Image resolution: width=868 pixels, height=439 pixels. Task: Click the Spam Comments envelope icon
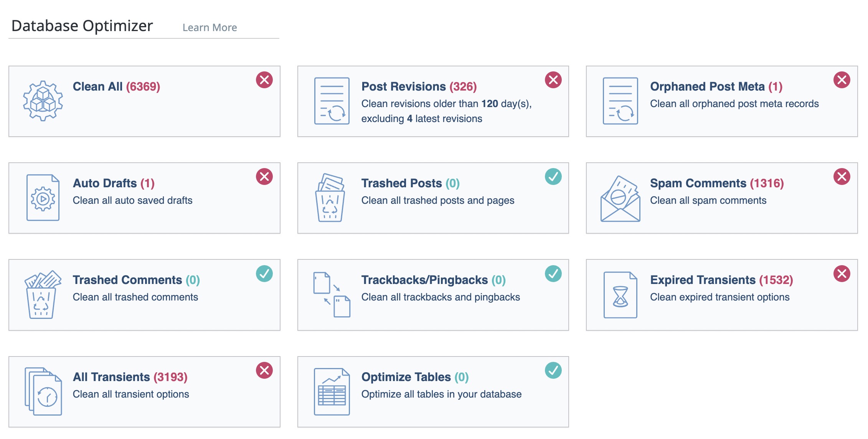pos(620,199)
